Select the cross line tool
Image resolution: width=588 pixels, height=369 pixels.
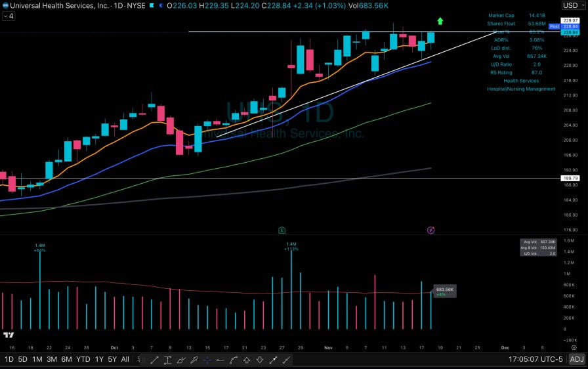207,360
